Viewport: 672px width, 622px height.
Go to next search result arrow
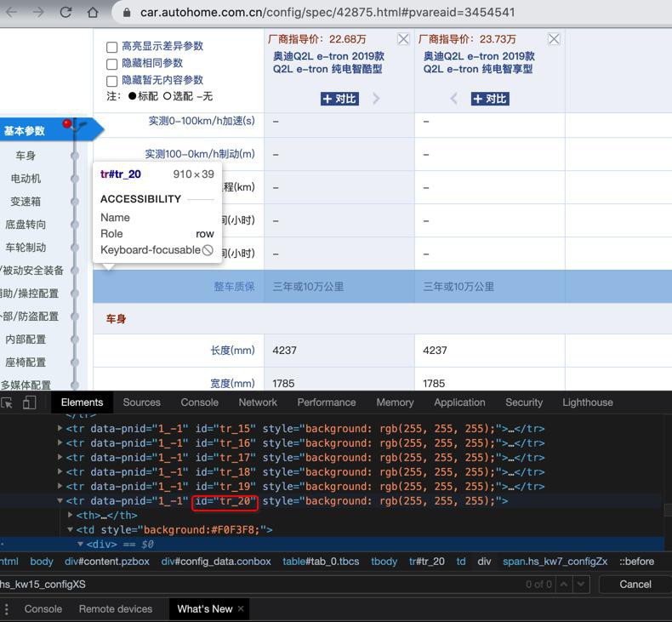pos(581,585)
